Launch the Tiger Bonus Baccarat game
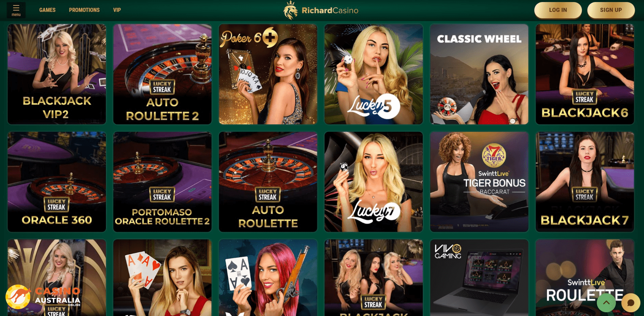Screen dimensions: 644x316 pos(479,182)
